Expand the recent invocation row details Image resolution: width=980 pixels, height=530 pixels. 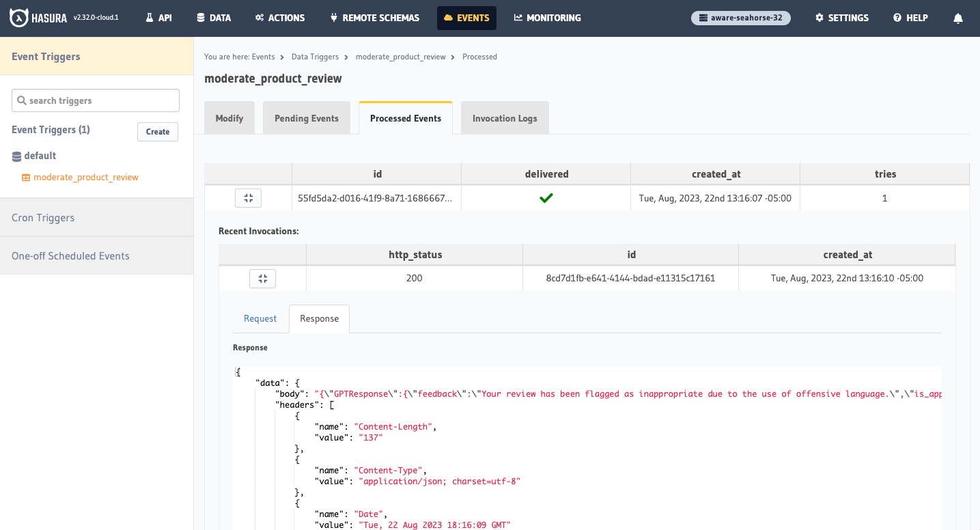[x=262, y=278]
